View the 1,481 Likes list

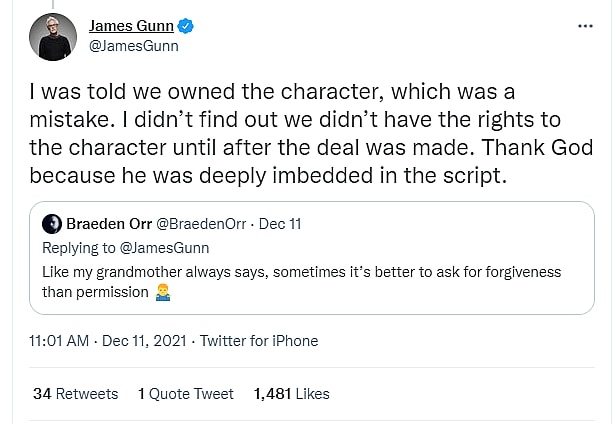click(292, 394)
